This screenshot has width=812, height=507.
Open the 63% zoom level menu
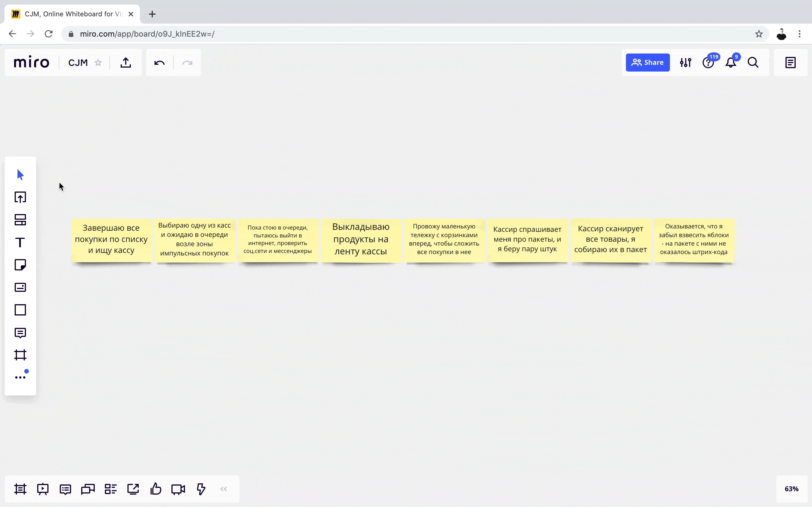791,489
